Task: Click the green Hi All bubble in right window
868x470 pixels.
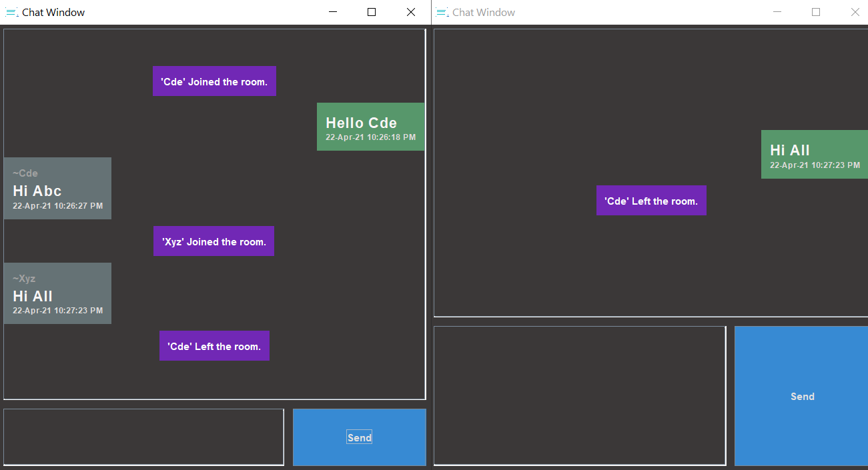Action: pos(814,154)
